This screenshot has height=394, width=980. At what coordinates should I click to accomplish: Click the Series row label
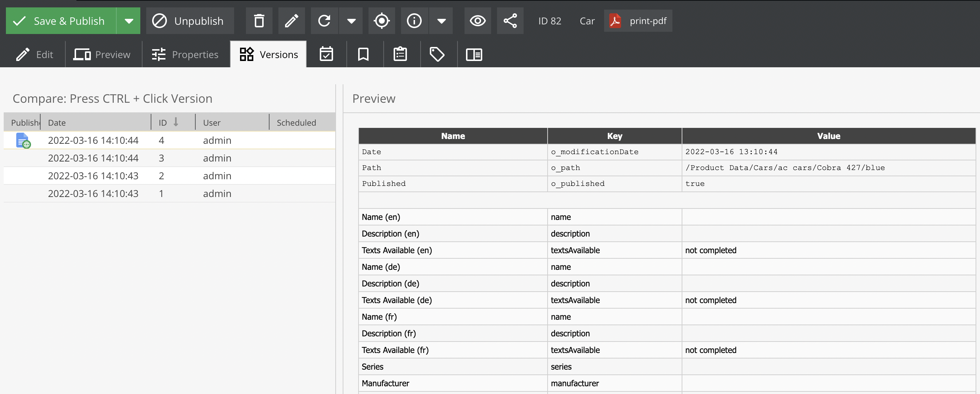373,367
